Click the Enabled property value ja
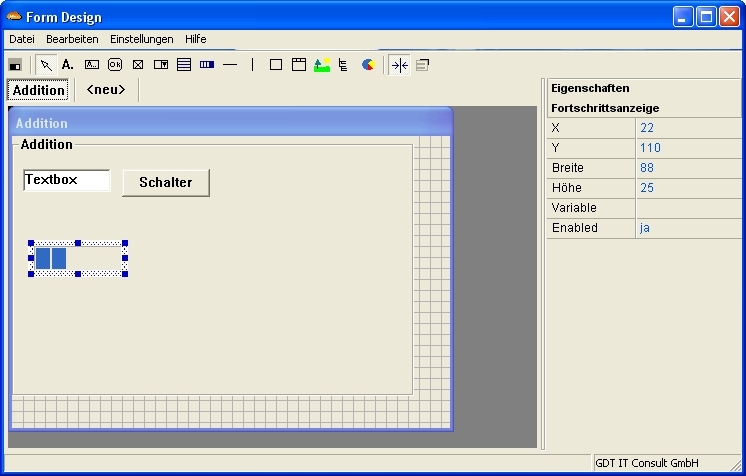746x476 pixels. click(688, 228)
